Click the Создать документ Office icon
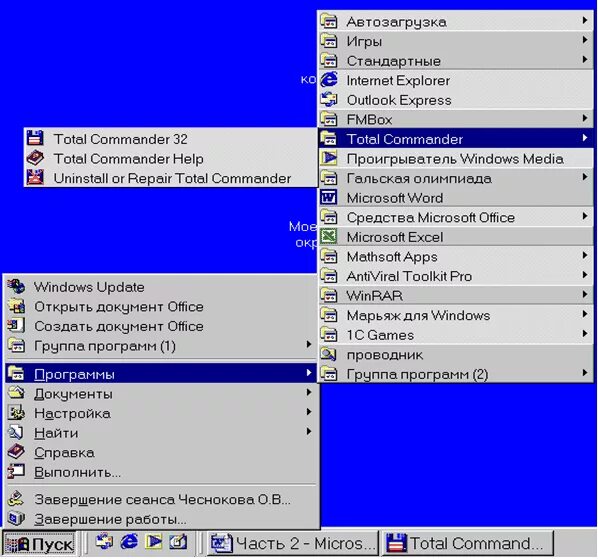 [x=16, y=326]
